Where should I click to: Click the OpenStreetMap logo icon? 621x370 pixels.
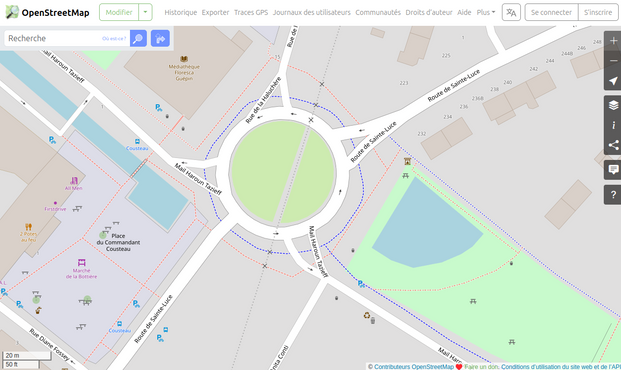point(12,12)
